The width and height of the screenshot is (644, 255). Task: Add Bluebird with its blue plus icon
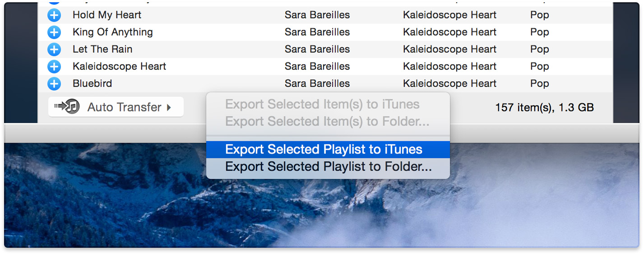point(54,84)
